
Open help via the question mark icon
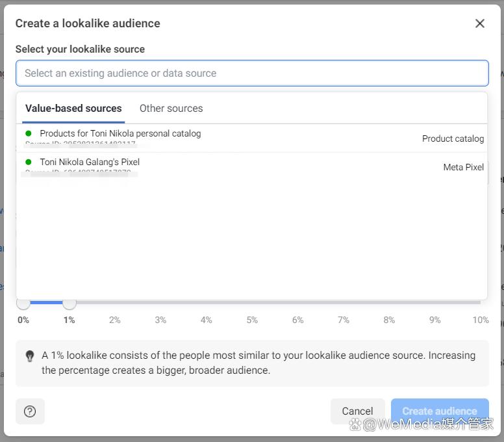point(30,411)
